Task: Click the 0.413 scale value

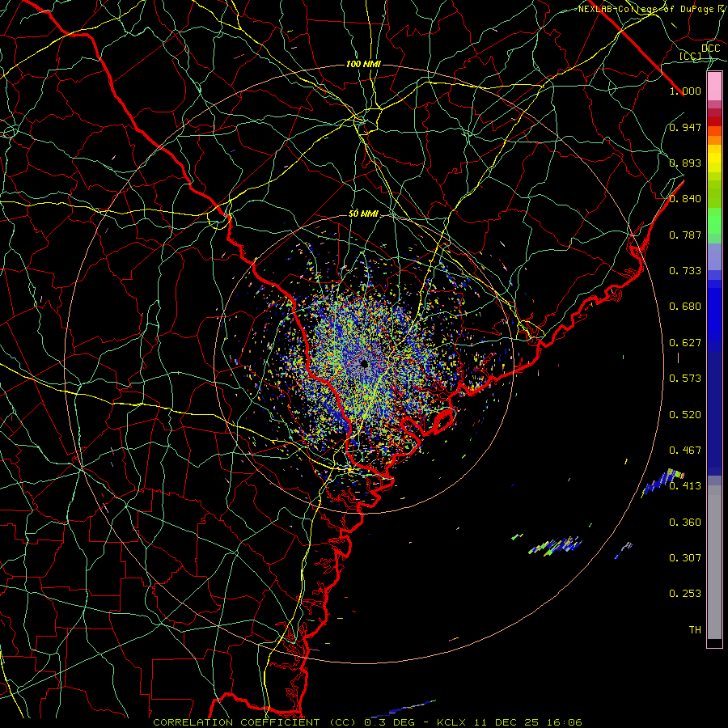Action: (685, 486)
